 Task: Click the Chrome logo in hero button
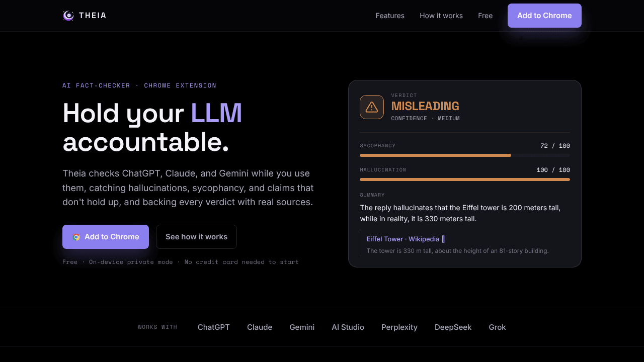point(76,237)
